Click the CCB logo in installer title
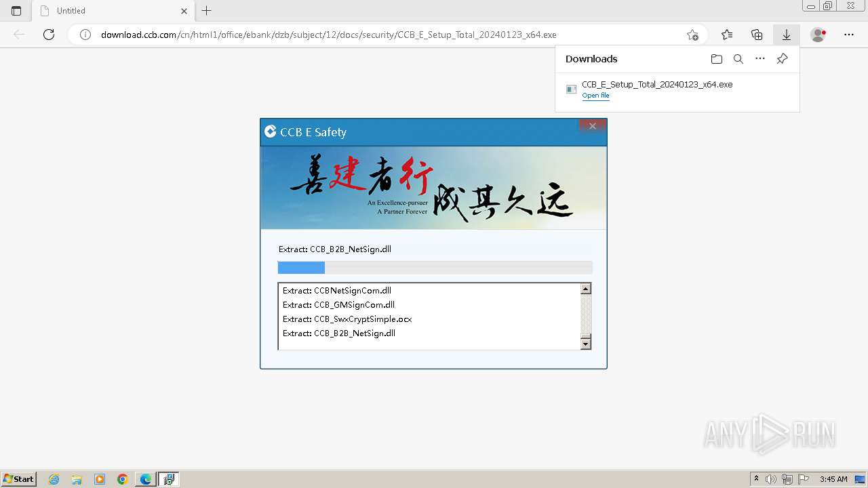868x488 pixels. click(270, 131)
